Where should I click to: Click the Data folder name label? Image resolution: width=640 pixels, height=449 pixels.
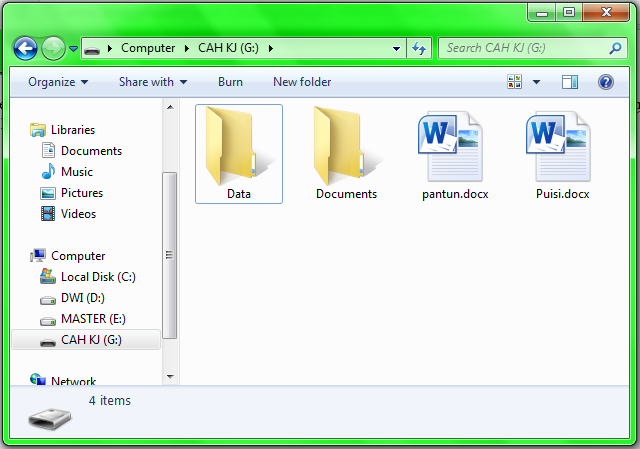point(239,194)
